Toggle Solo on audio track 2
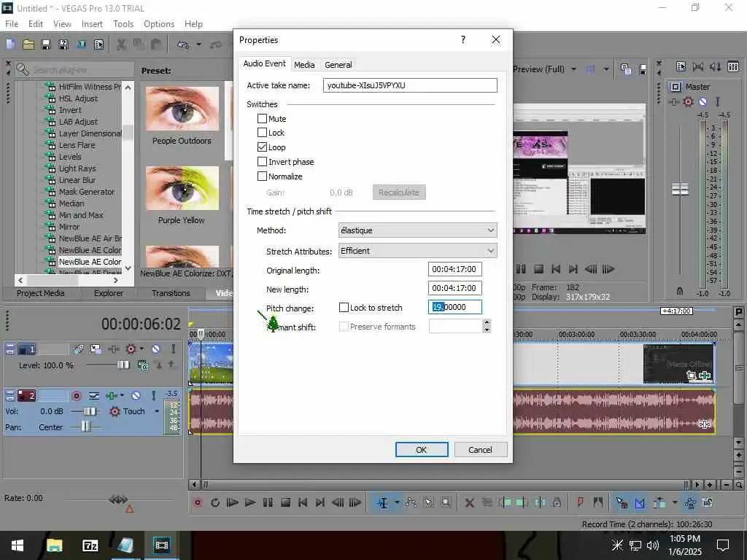This screenshot has height=560, width=747. coord(153,396)
